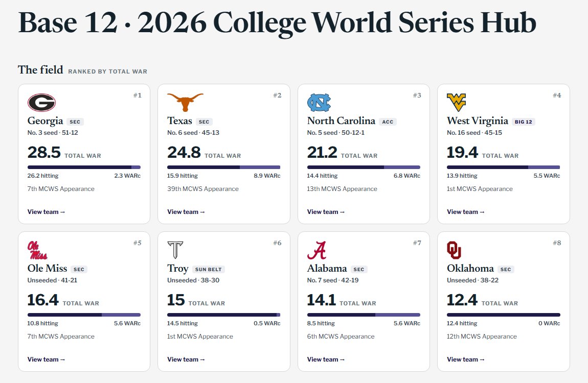Click Georgia's total WAR progress bar
Viewport: 588px width, 383px height.
pos(84,167)
